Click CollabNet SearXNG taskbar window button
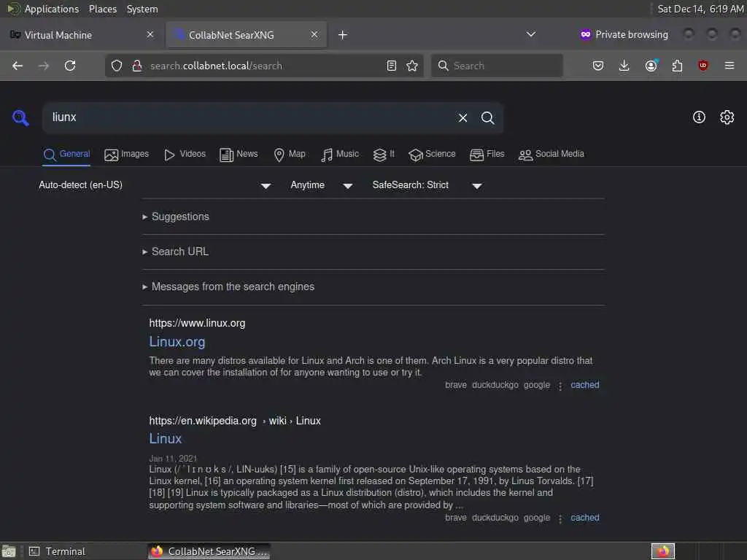Screen dimensions: 747x560 click(209, 551)
